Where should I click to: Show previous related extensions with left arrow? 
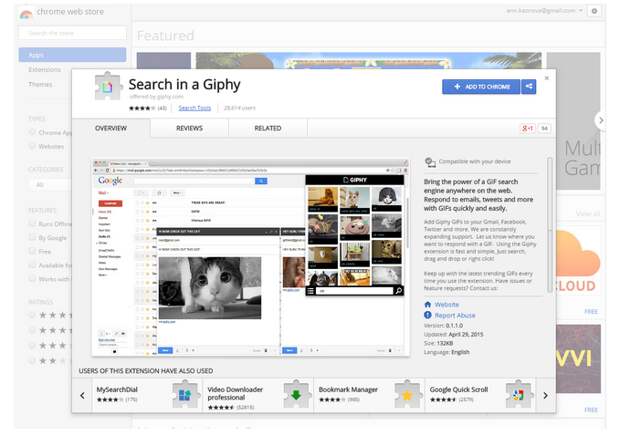point(82,395)
